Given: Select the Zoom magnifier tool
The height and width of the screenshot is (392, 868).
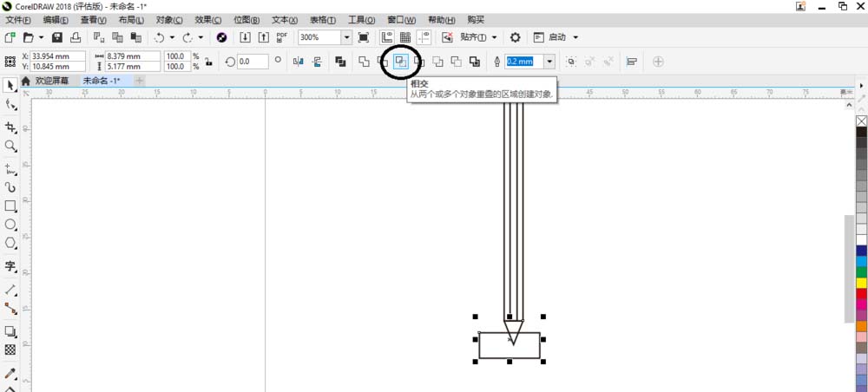Looking at the screenshot, I should [10, 146].
